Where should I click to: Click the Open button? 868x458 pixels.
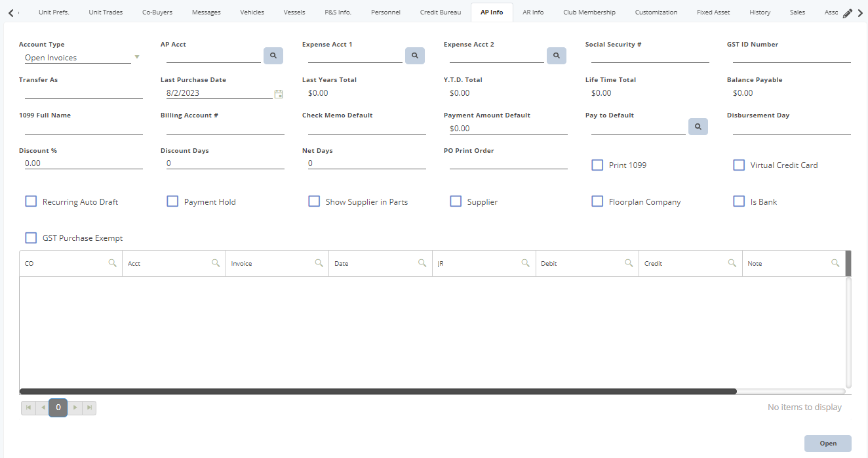click(x=827, y=443)
